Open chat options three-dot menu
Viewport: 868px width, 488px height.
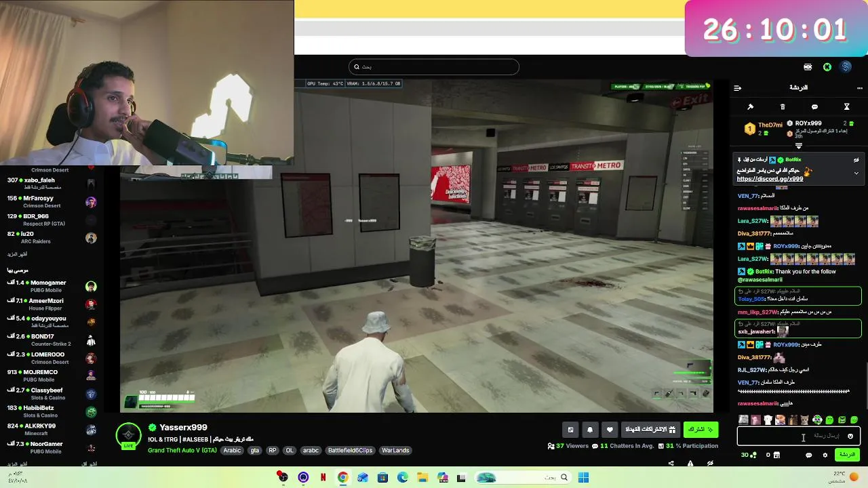(x=860, y=88)
